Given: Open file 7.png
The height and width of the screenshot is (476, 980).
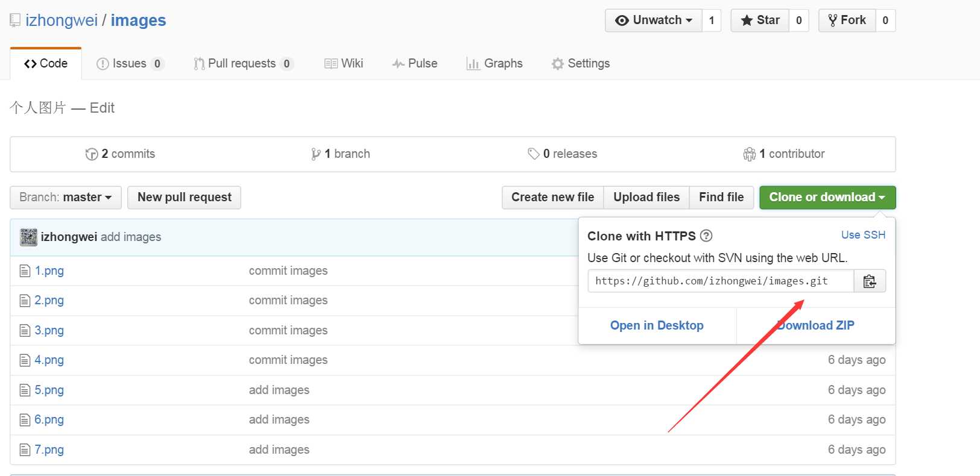Looking at the screenshot, I should click(x=49, y=450).
